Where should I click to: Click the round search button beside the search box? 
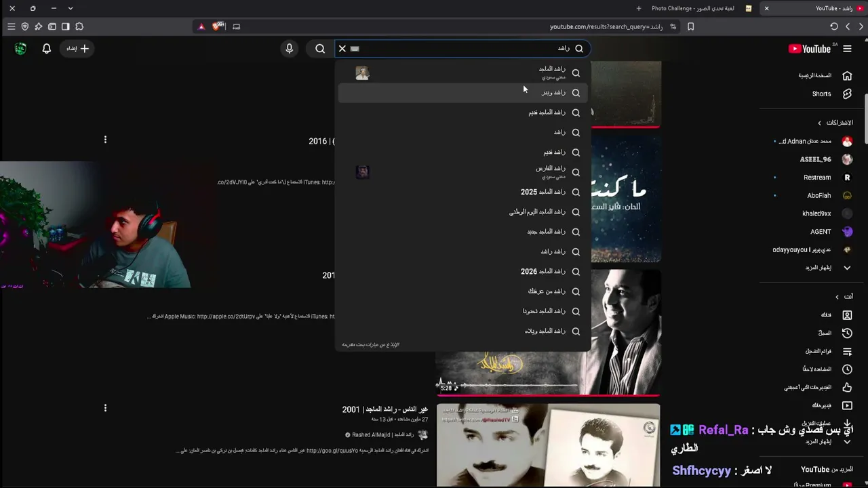(x=320, y=49)
